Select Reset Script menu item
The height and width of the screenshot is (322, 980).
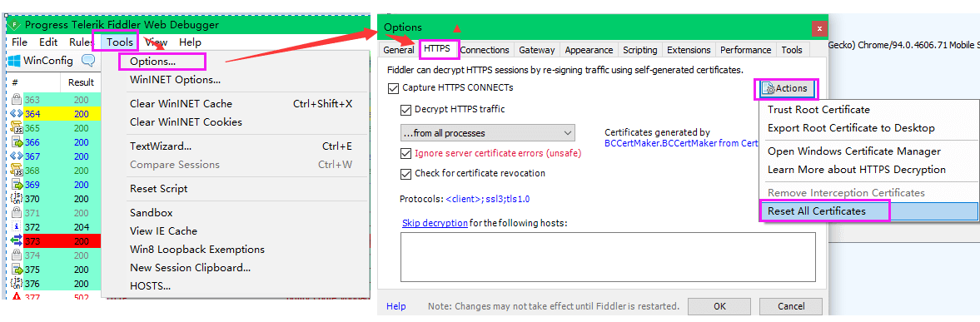[x=159, y=188]
